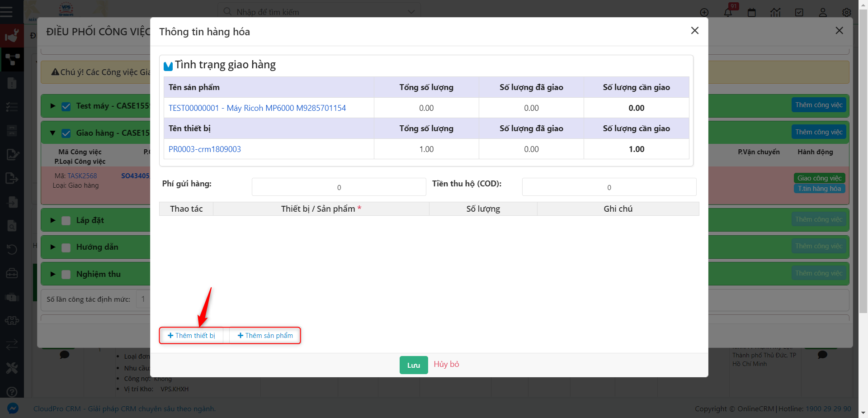Click the Tiền thu hộ (COD) input field
868x418 pixels.
[609, 187]
